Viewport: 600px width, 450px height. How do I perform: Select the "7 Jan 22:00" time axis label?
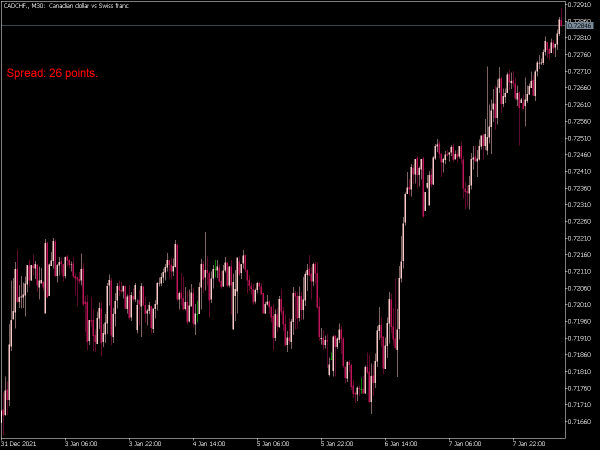[x=529, y=444]
